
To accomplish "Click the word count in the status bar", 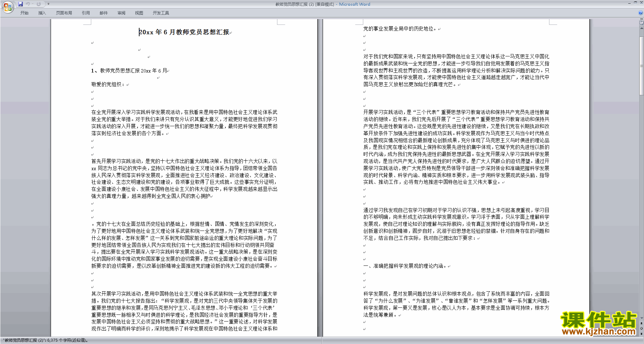I will pos(45,340).
